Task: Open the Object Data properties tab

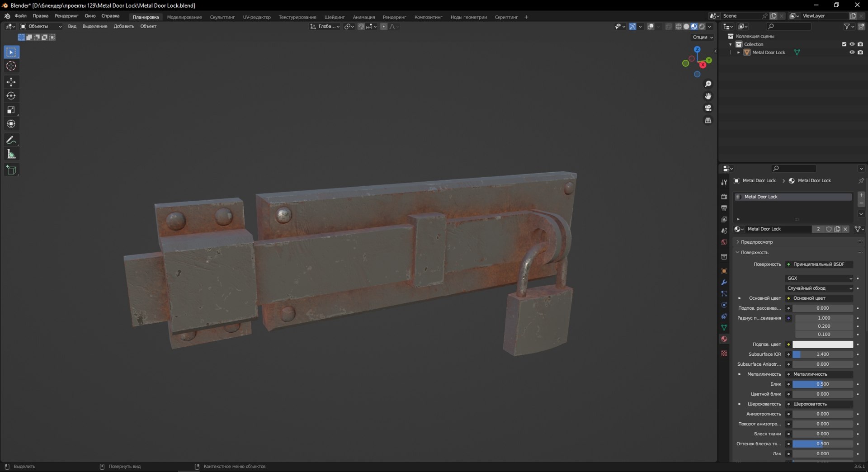Action: 724,327
